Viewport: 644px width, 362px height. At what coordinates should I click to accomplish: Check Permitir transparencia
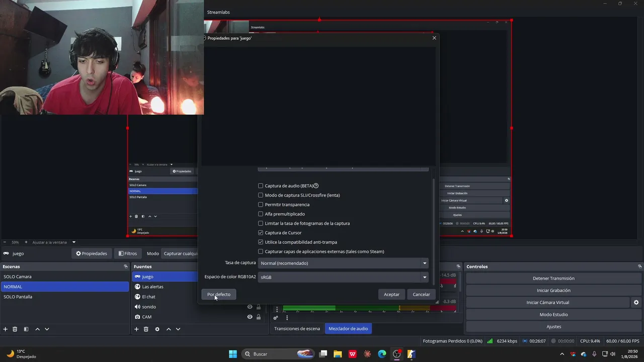(261, 205)
